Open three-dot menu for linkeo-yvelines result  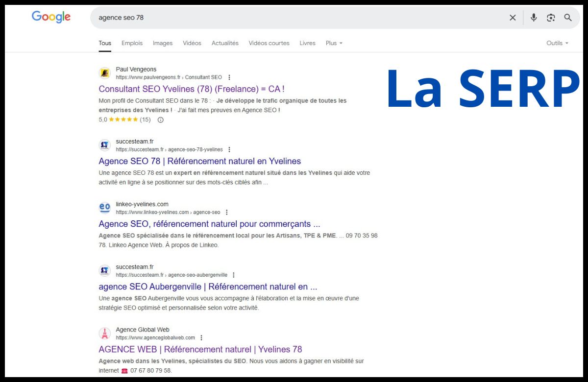point(226,212)
